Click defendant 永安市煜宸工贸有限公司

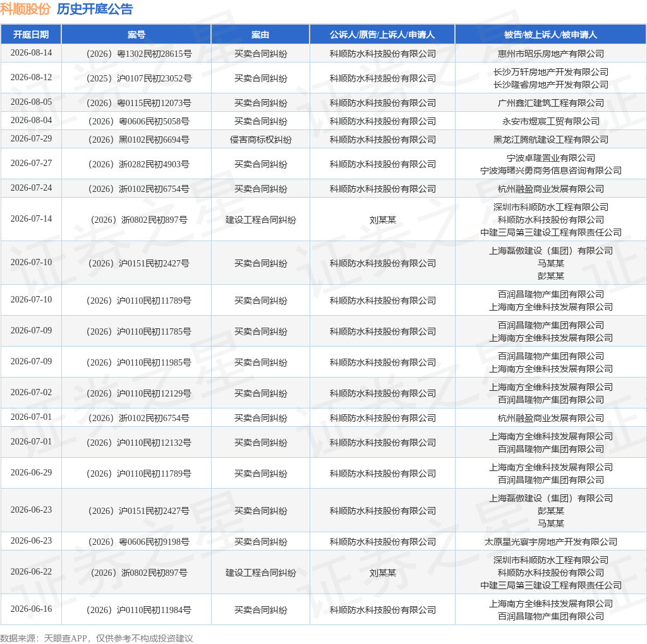click(x=551, y=121)
